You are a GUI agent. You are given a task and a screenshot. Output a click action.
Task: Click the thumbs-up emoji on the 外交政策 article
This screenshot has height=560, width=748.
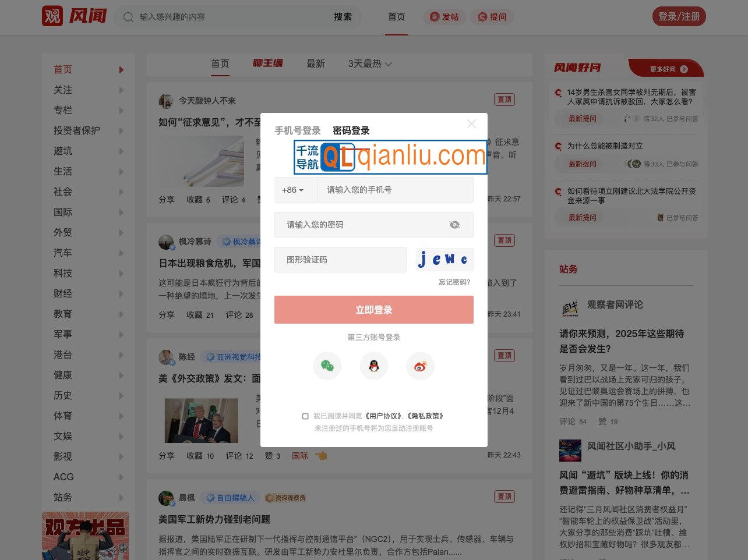322,456
